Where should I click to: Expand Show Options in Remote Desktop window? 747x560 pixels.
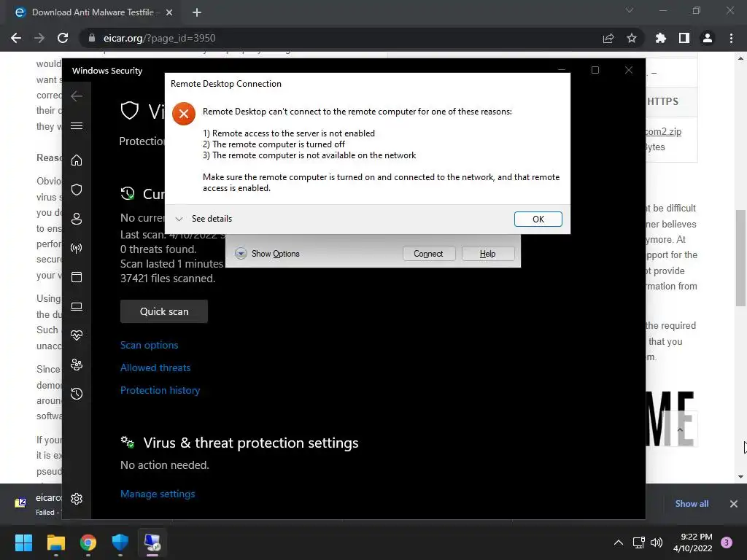point(267,253)
